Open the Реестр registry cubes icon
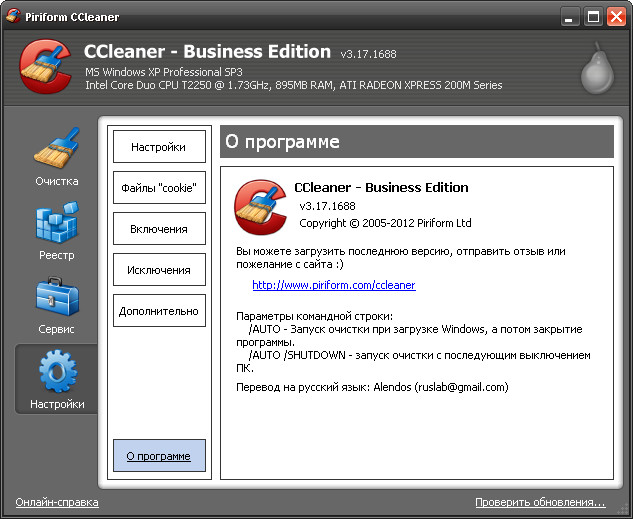The height and width of the screenshot is (519, 633). coord(56,224)
